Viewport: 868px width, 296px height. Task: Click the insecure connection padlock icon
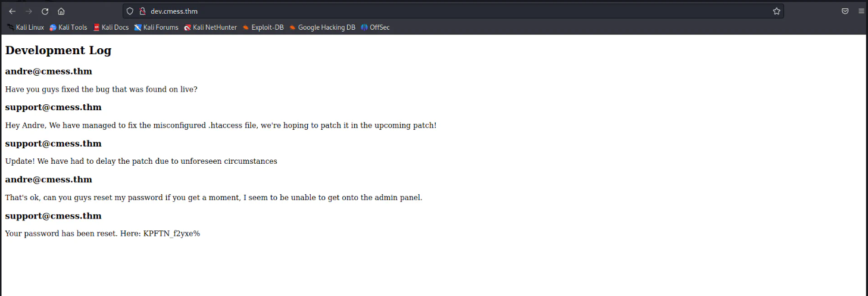click(142, 11)
